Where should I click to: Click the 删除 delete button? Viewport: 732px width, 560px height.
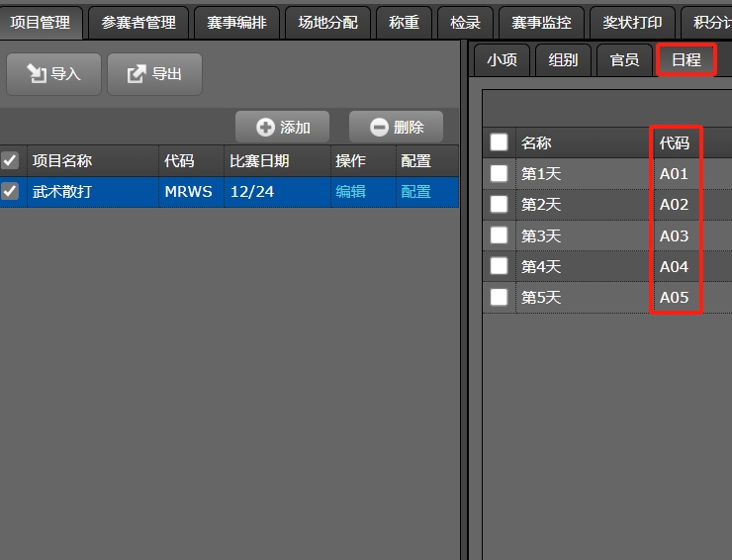(397, 127)
